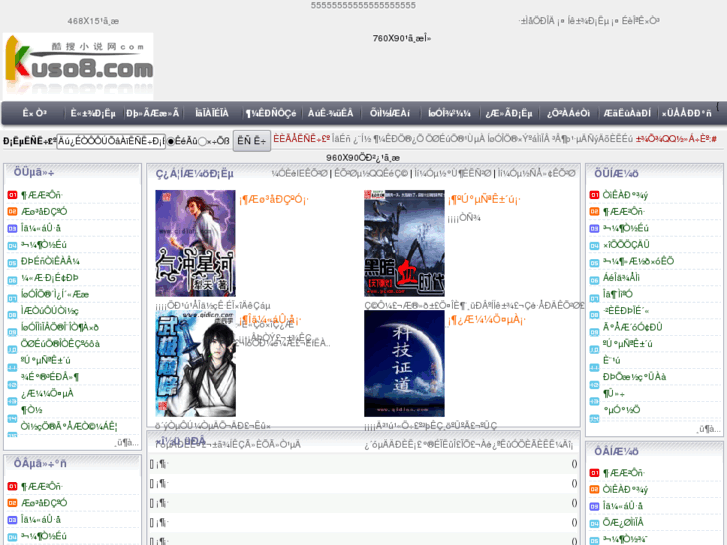Open nav item ¶¼ÊÐÑÔÇé
This screenshot has height=545, width=727.
(x=271, y=113)
